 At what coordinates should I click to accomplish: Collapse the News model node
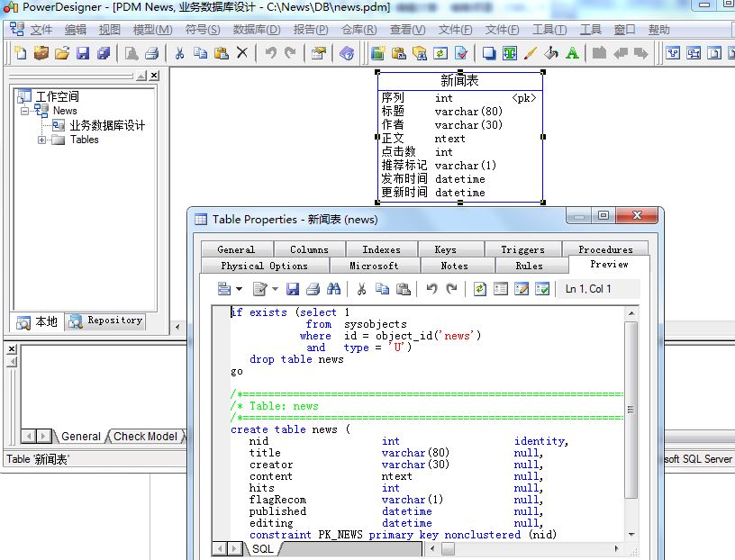pyautogui.click(x=25, y=111)
